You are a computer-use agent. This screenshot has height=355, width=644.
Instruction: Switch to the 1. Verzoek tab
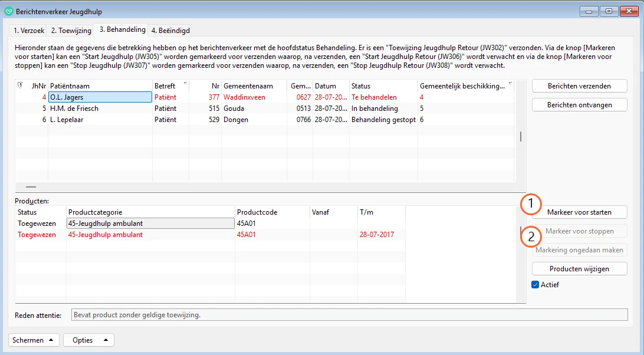tap(29, 31)
